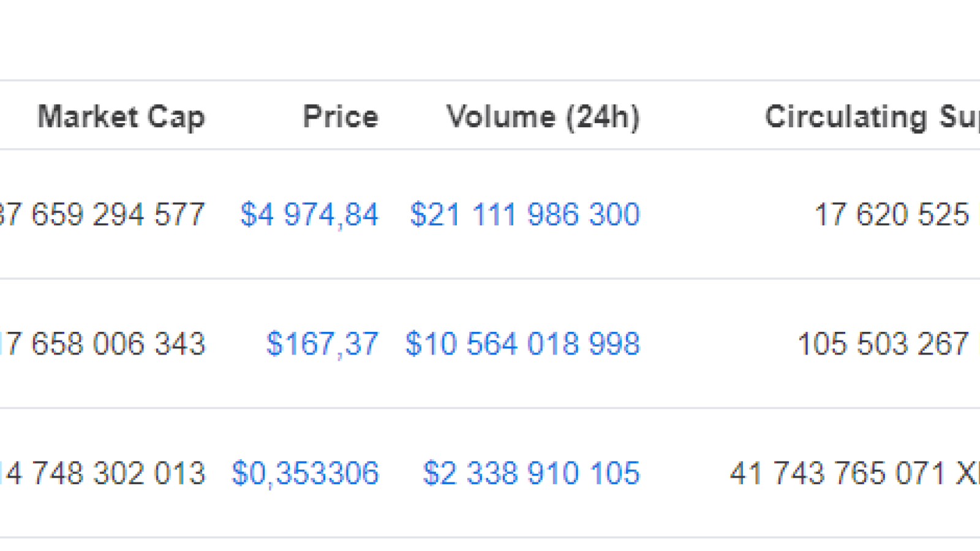Open the $10 564 018 998 volume link

(x=522, y=344)
